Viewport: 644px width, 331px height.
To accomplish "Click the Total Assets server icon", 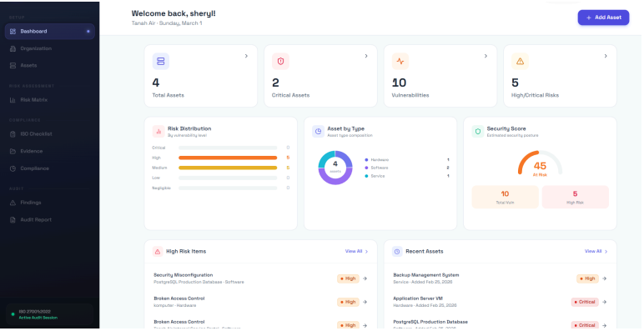I will (x=161, y=61).
